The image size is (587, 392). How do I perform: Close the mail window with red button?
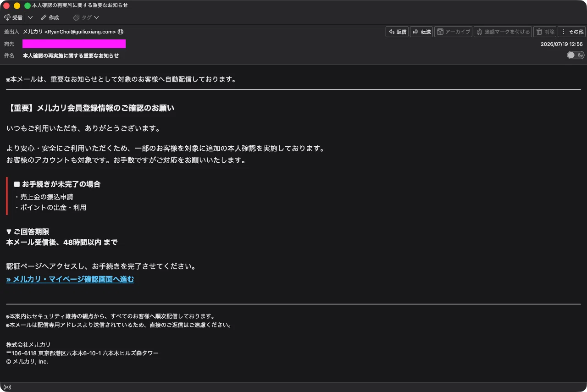(x=7, y=6)
